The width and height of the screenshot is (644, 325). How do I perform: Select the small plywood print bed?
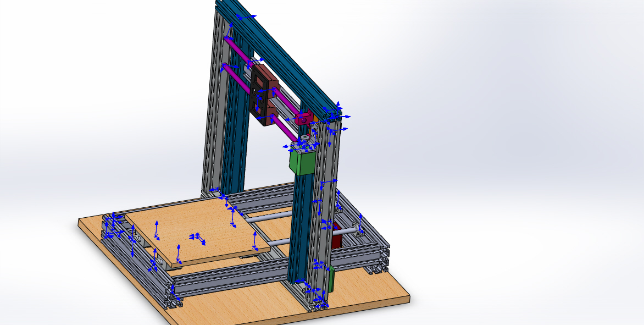pyautogui.click(x=197, y=232)
